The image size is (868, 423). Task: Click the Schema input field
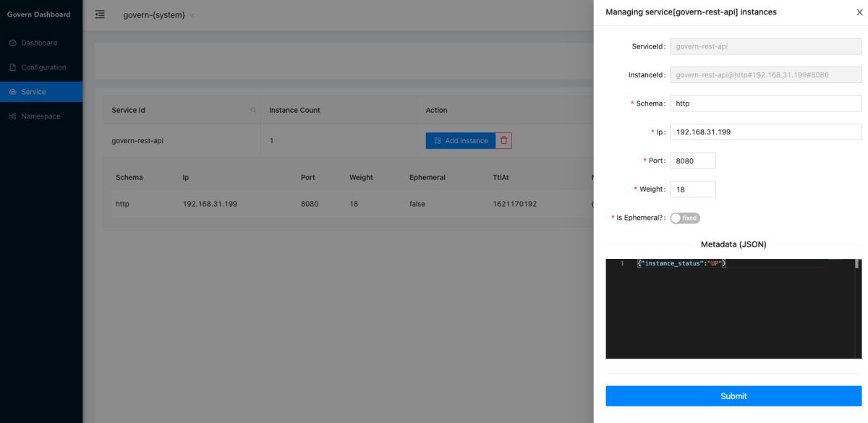coord(765,103)
